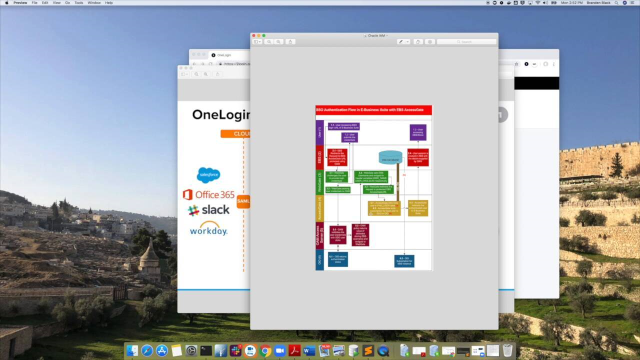Show the Markup toolbar in Oracle IAM window

point(430,42)
